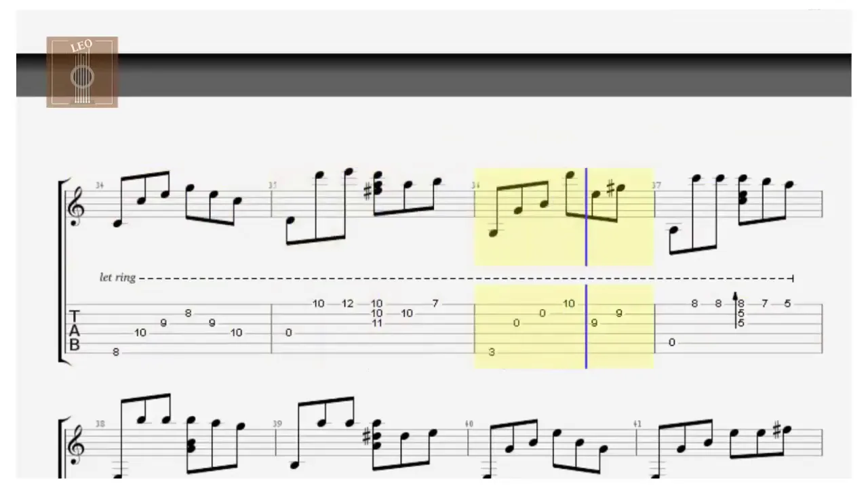Click the treble clef on the first staff

pos(77,207)
